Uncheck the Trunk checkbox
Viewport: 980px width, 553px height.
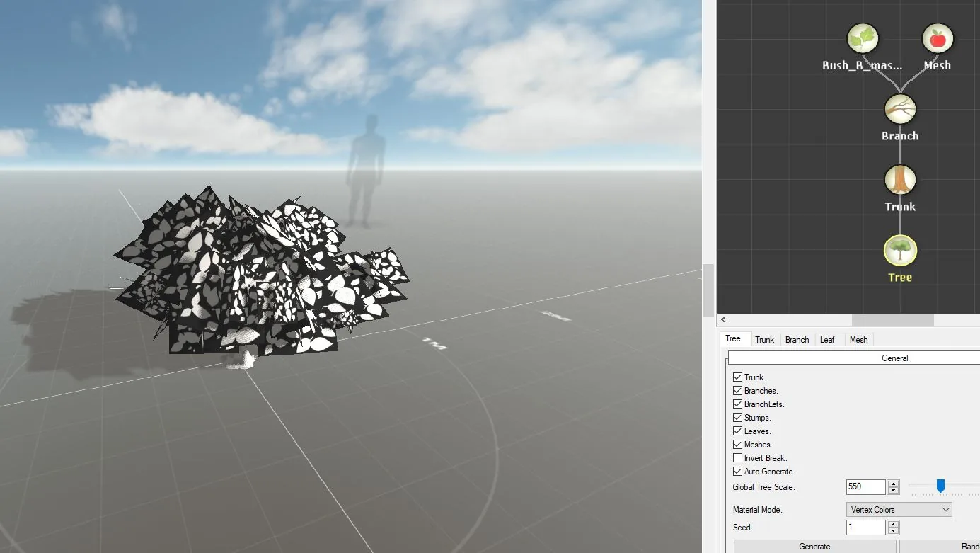pyautogui.click(x=738, y=377)
